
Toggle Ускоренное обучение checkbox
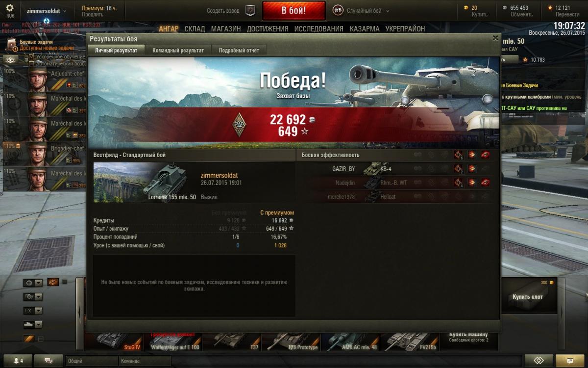(31, 57)
